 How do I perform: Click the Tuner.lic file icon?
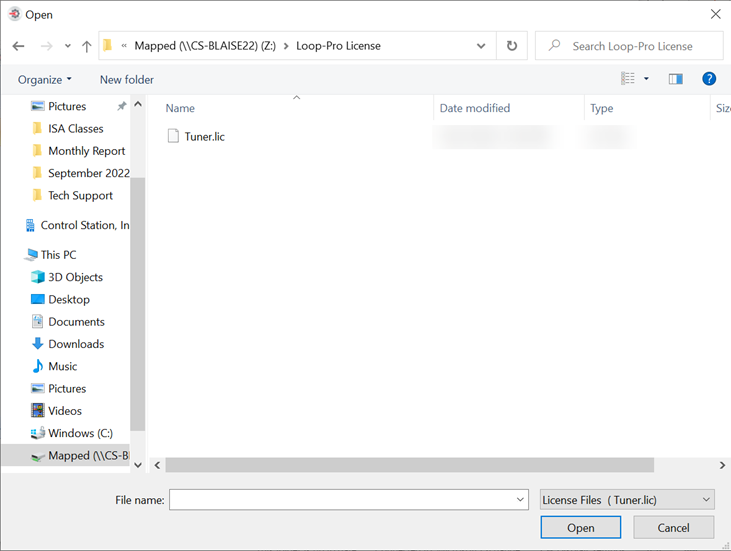[x=173, y=136]
